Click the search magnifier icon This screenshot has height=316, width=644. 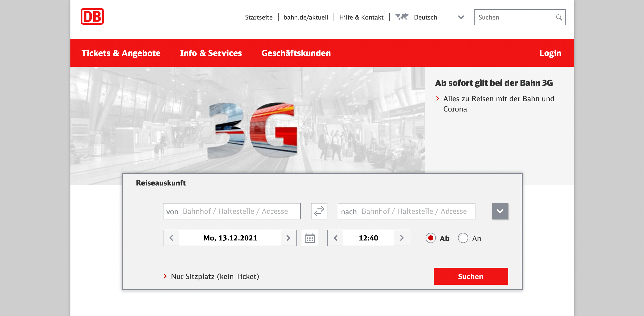[559, 17]
